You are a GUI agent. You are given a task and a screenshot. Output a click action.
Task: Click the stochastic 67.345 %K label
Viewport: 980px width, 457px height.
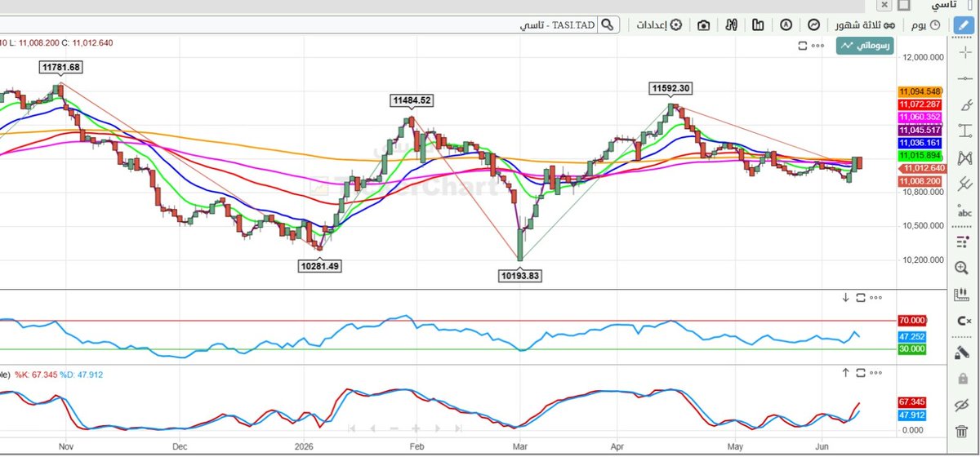tap(912, 402)
